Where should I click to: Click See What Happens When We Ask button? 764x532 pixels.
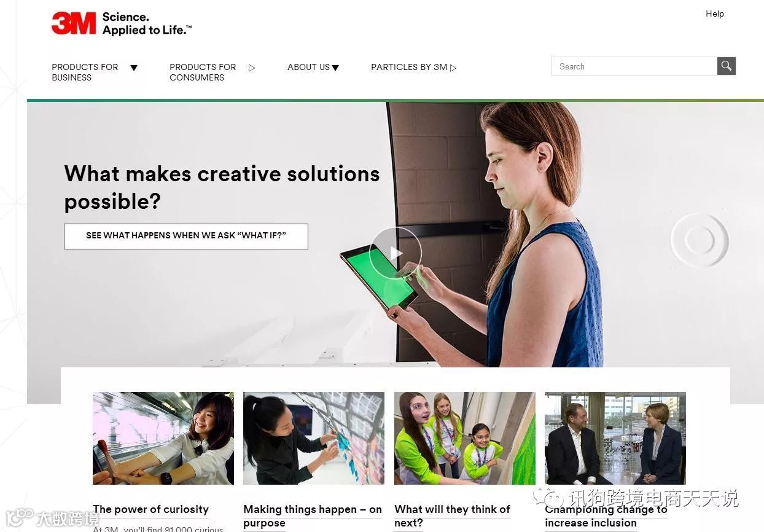click(186, 236)
